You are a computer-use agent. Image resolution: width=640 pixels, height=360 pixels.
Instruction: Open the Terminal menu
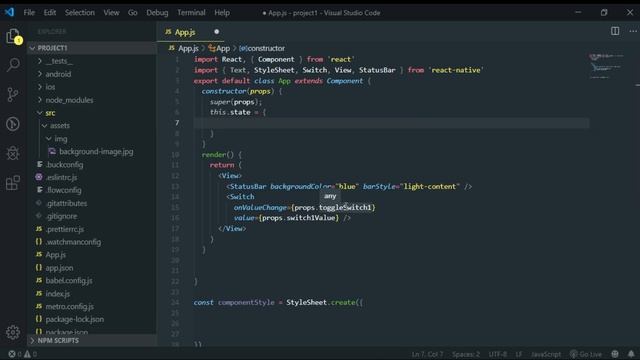[191, 13]
